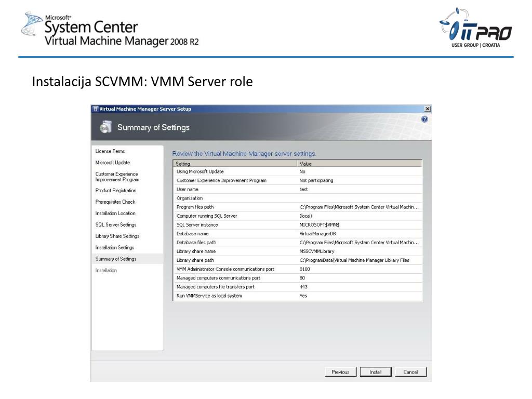The height and width of the screenshot is (399, 532).
Task: Open Library Share Settings step
Action: tap(117, 236)
